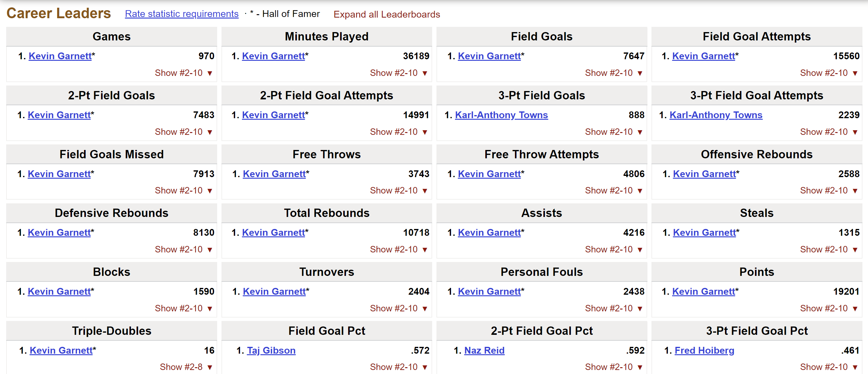
Task: Open Rate statistic requirements link
Action: (182, 14)
